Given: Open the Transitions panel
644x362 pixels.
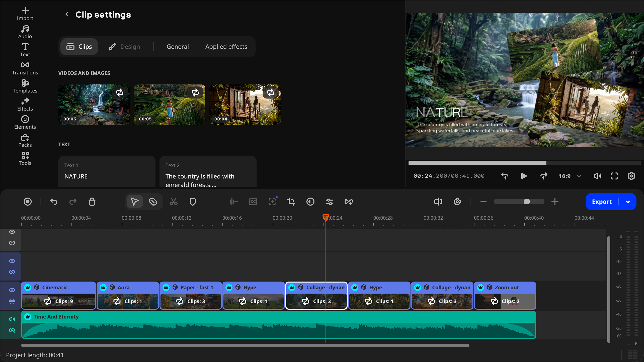Looking at the screenshot, I should [x=25, y=68].
